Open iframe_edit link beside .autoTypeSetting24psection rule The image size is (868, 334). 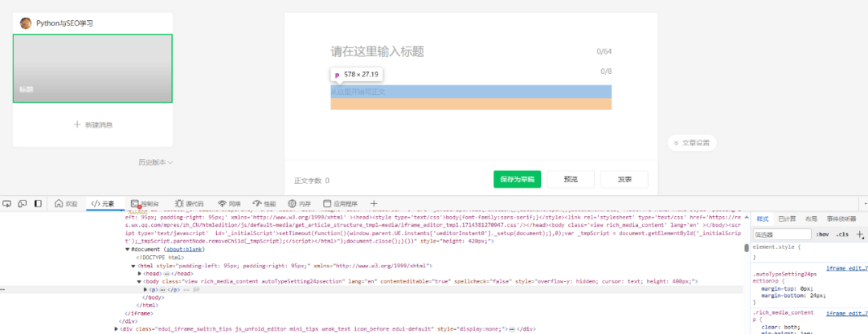tap(846, 268)
